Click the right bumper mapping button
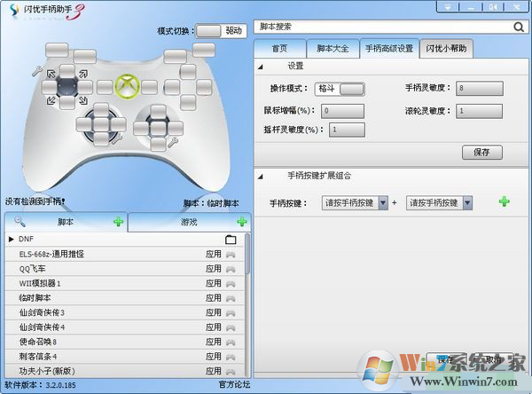Screen dimensions: 532x394 click(175, 57)
